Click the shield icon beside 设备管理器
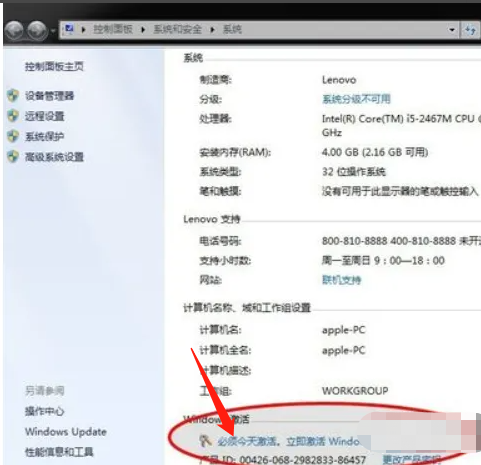 13,96
